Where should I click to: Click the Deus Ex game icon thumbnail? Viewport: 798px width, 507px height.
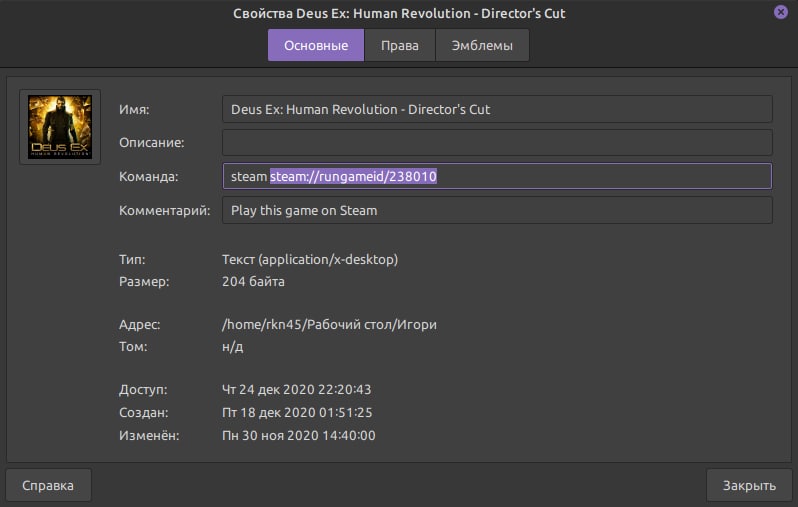(60, 127)
